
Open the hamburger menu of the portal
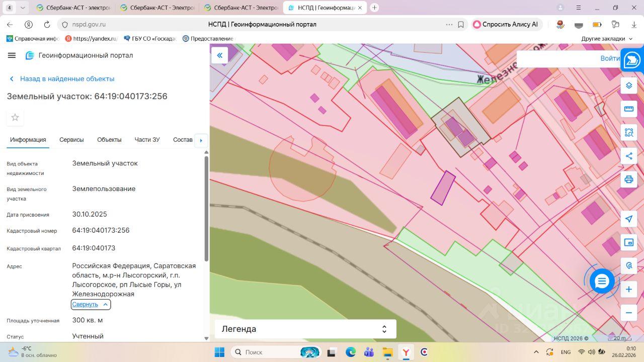click(x=12, y=55)
